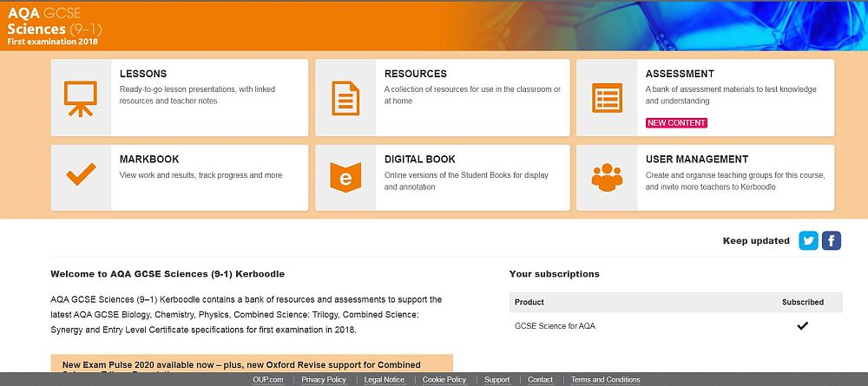Image resolution: width=868 pixels, height=386 pixels.
Task: Go to the MARKBOOK heading
Action: [x=149, y=159]
